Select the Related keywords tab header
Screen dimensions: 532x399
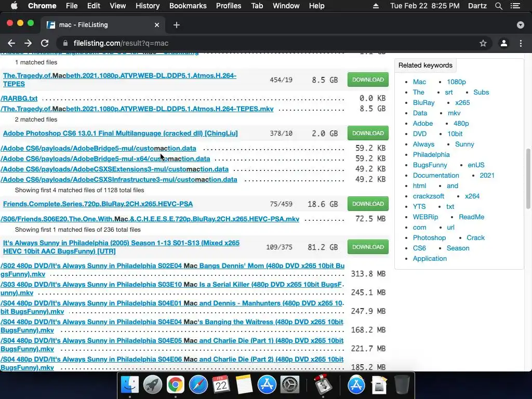(425, 65)
